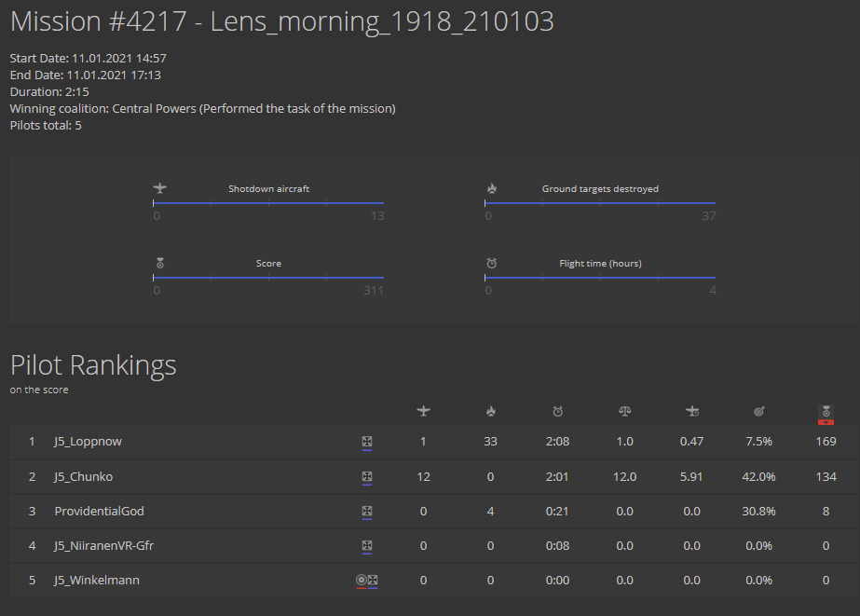Sort rankings by flight time clock icon
Screen dimensions: 860x616
pyautogui.click(x=557, y=411)
